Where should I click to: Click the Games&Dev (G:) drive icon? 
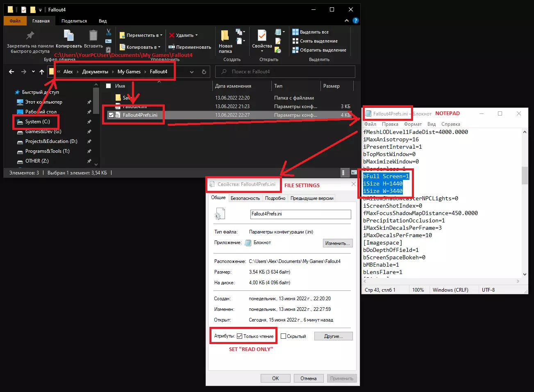[x=20, y=131]
